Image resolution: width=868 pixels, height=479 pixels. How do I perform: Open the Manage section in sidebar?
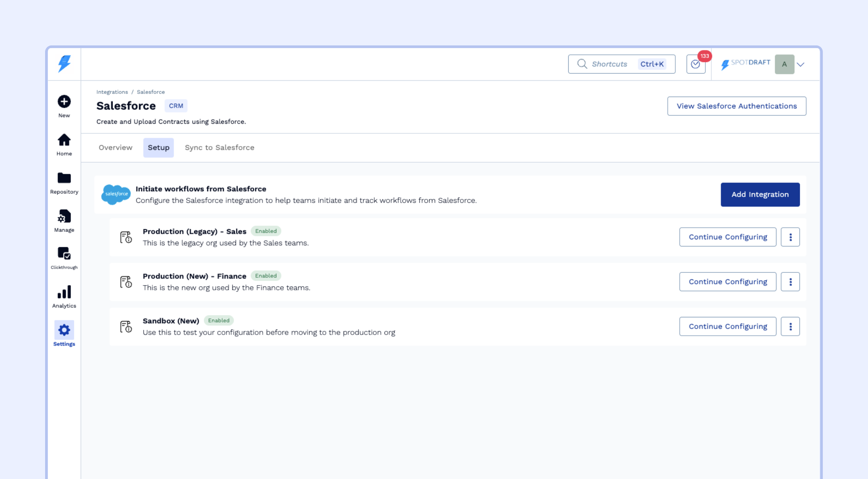click(64, 216)
